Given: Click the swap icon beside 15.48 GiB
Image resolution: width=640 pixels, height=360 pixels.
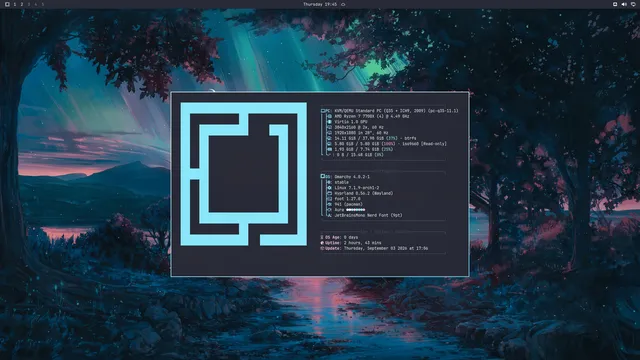Looking at the screenshot, I should pyautogui.click(x=329, y=155).
